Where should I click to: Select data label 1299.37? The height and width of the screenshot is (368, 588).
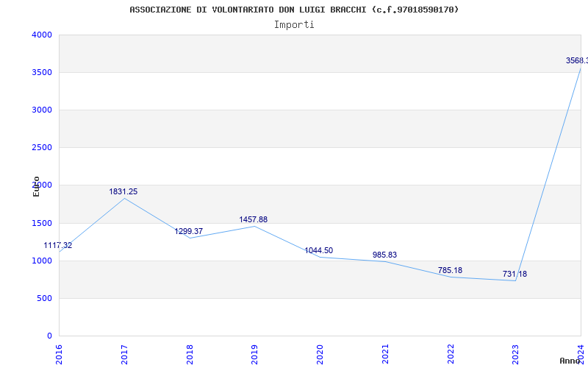click(189, 231)
